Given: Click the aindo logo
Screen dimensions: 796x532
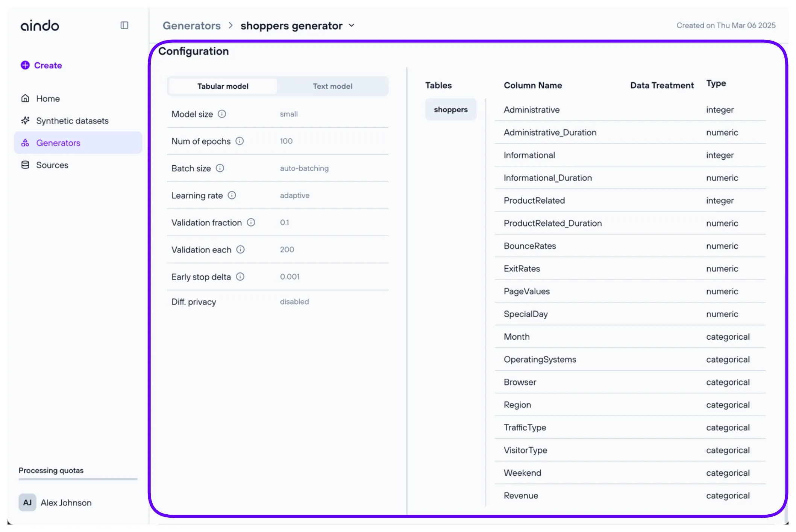Looking at the screenshot, I should pos(40,26).
